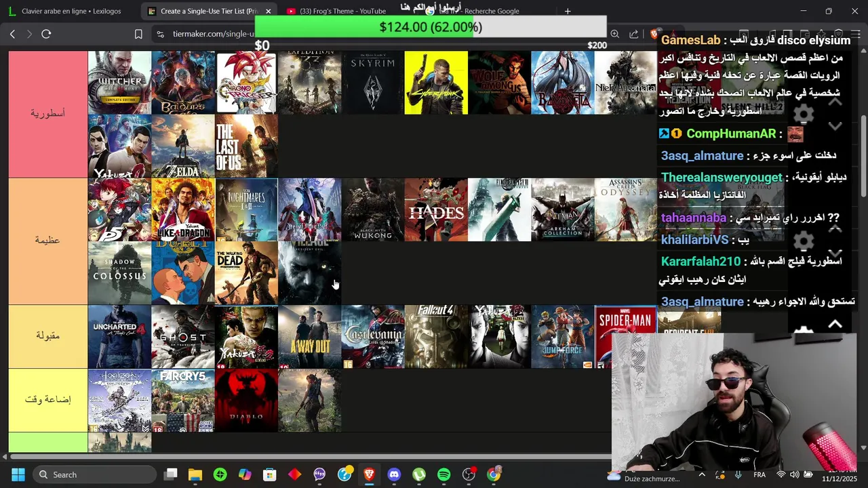Select the Skyrim cover
This screenshot has width=868, height=488.
373,82
